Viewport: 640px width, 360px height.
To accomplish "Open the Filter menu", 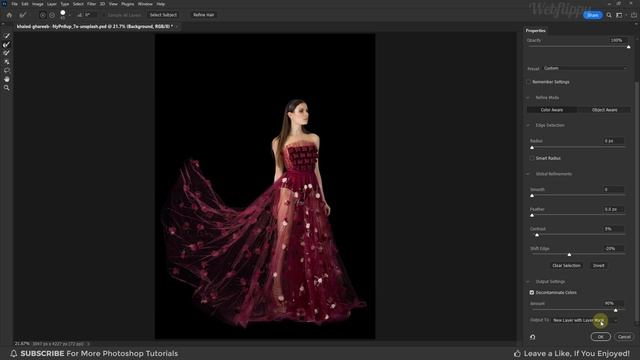I will click(x=91, y=4).
